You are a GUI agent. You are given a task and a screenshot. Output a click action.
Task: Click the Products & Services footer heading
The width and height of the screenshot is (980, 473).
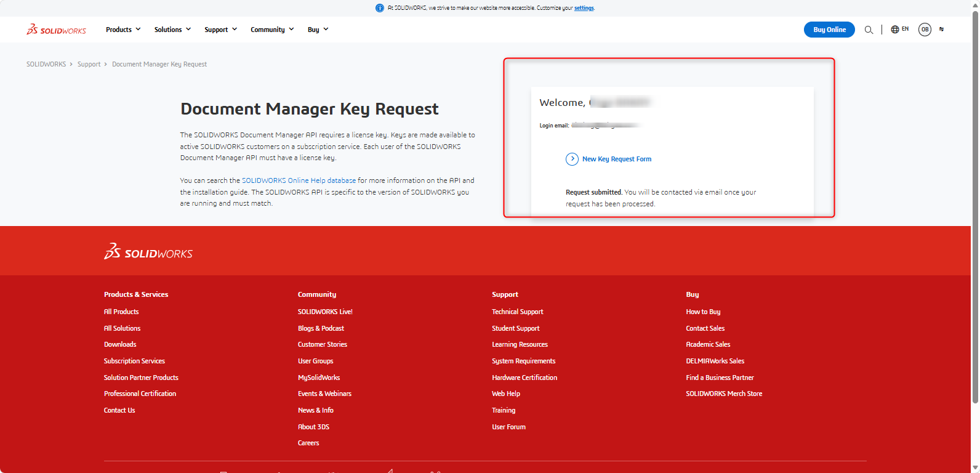click(x=136, y=294)
